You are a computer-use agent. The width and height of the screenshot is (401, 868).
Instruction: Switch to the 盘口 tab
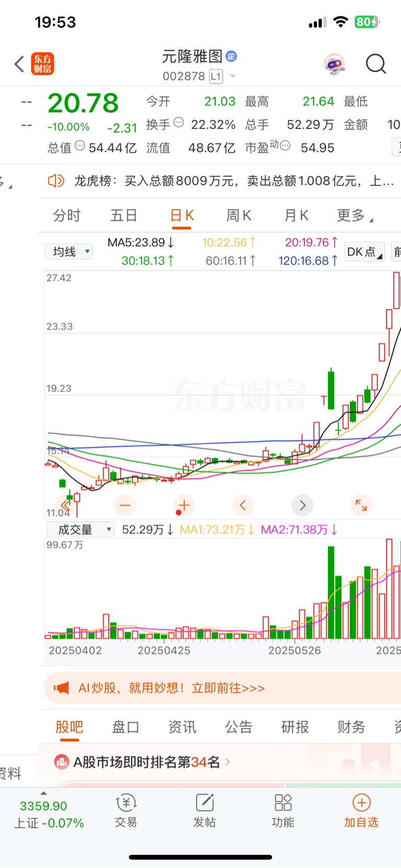point(126,727)
